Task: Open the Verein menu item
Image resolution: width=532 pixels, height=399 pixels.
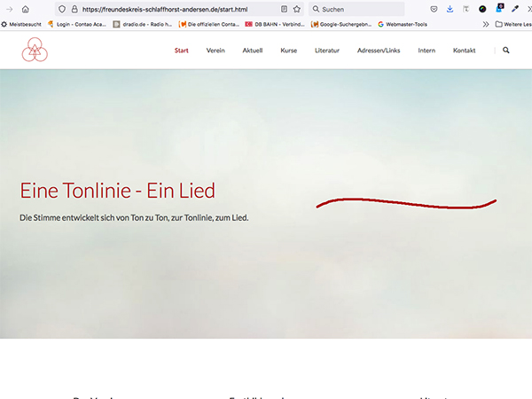Action: pos(215,51)
